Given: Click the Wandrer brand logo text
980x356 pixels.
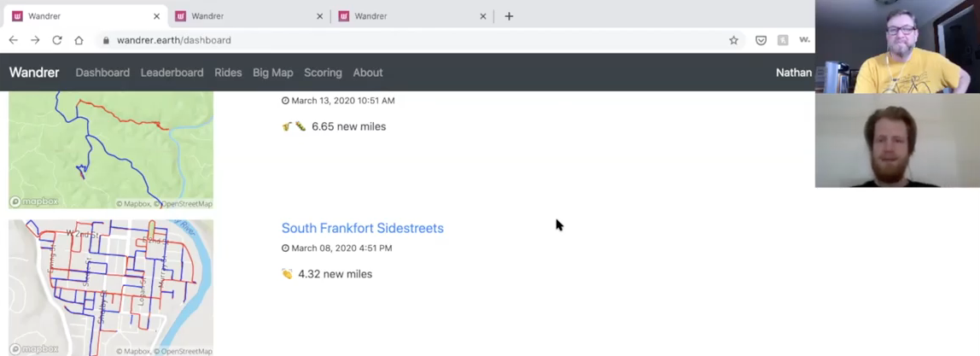Looking at the screenshot, I should (34, 73).
